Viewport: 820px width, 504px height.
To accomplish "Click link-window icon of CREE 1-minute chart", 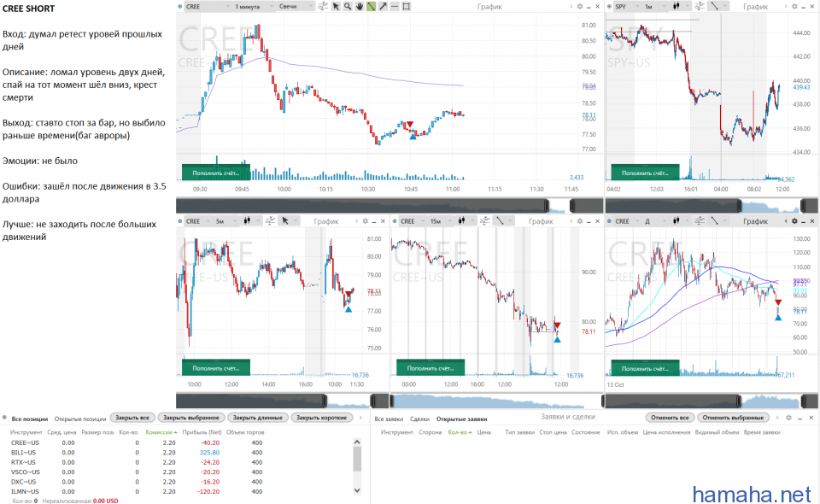I will point(180,6).
